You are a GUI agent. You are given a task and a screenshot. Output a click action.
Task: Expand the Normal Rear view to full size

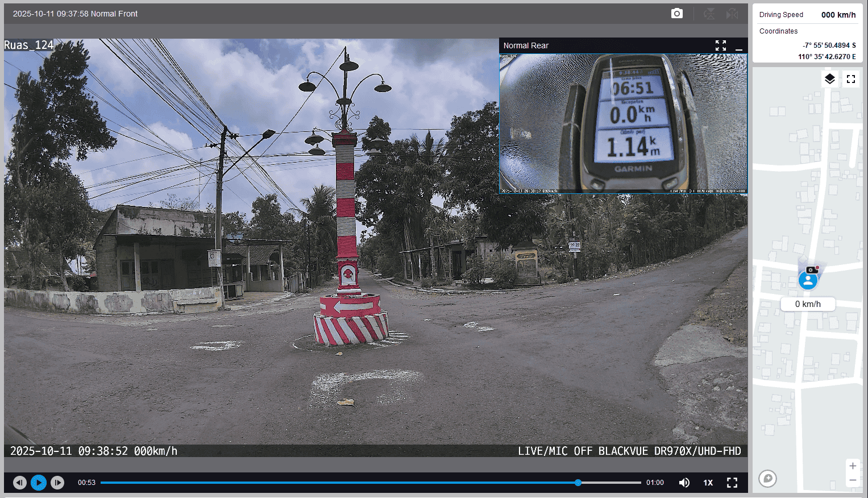(x=721, y=45)
